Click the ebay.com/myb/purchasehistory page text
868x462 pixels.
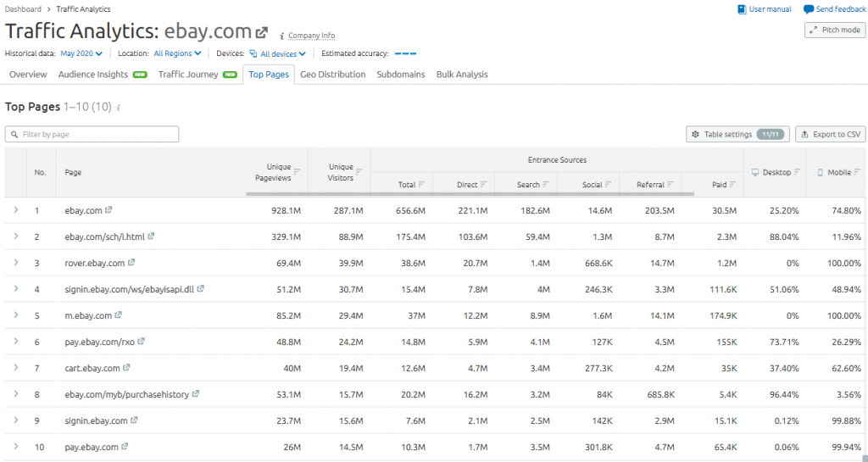tap(127, 394)
